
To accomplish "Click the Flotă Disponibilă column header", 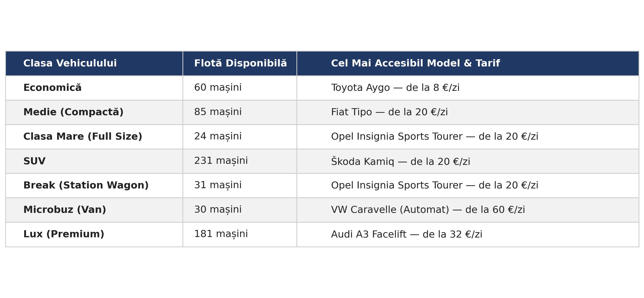I will point(240,63).
